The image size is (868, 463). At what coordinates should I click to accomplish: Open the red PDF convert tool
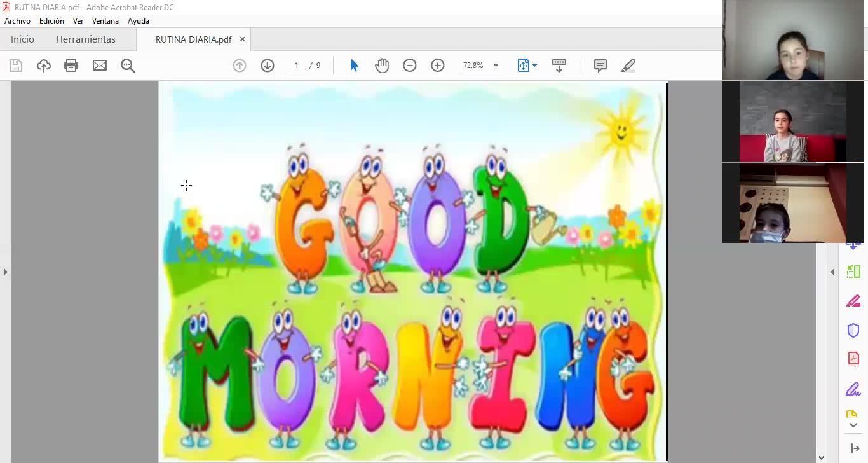853,359
